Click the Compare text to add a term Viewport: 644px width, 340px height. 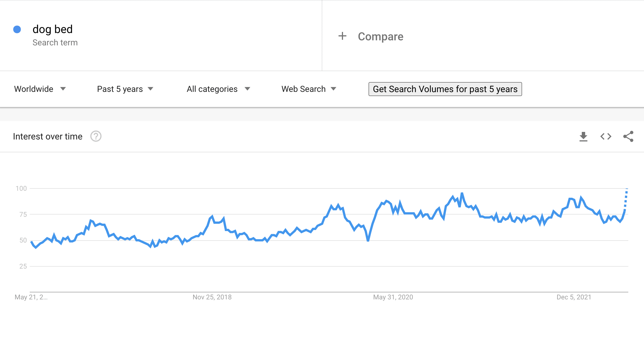coord(381,36)
